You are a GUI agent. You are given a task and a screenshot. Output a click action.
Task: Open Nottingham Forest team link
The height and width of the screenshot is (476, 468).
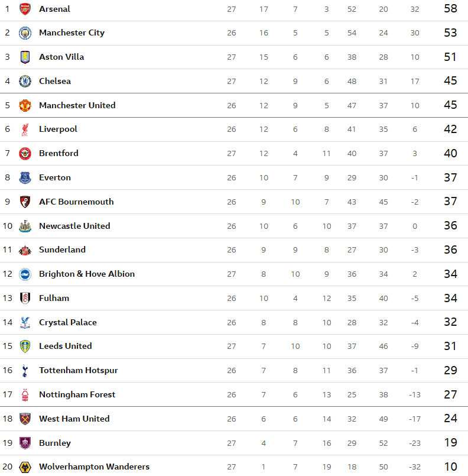click(x=77, y=395)
